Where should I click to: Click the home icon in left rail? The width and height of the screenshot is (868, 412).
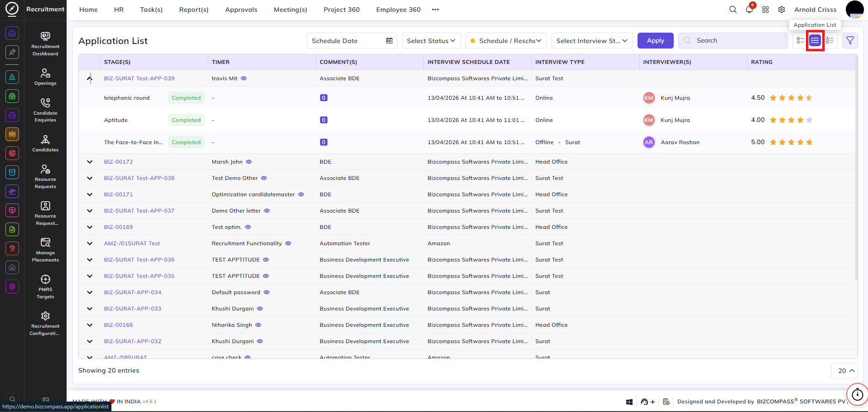pos(12,33)
